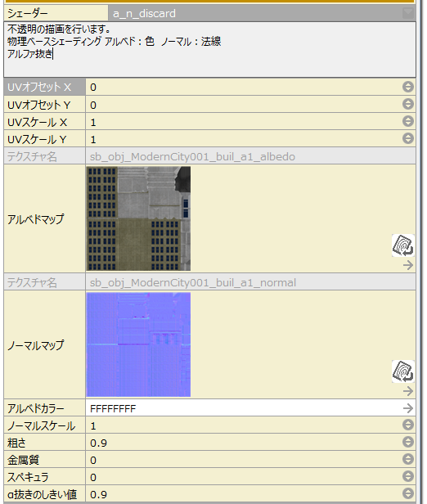Click the UVオフセット Y stepper icon
This screenshot has width=427, height=504.
click(408, 104)
